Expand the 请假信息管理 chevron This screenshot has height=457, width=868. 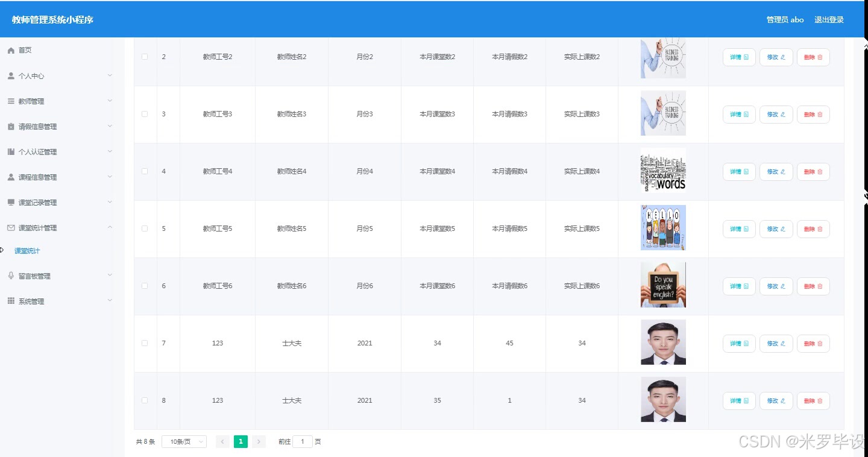pyautogui.click(x=110, y=126)
